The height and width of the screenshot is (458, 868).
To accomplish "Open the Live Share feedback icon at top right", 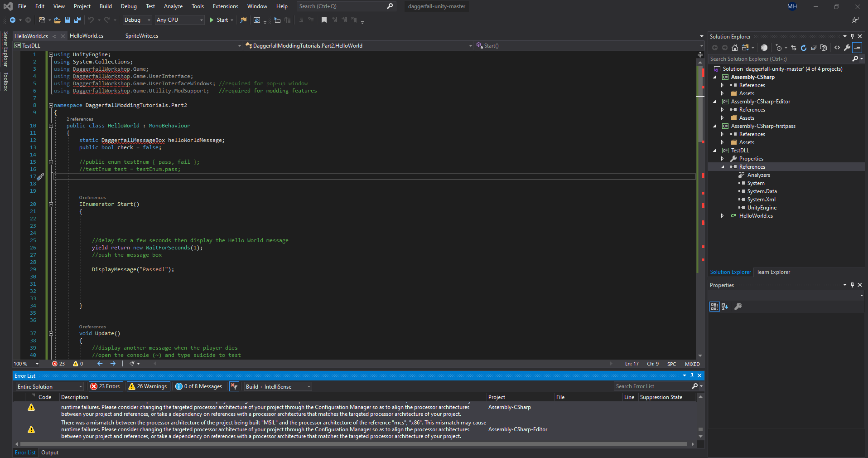I will [x=855, y=20].
